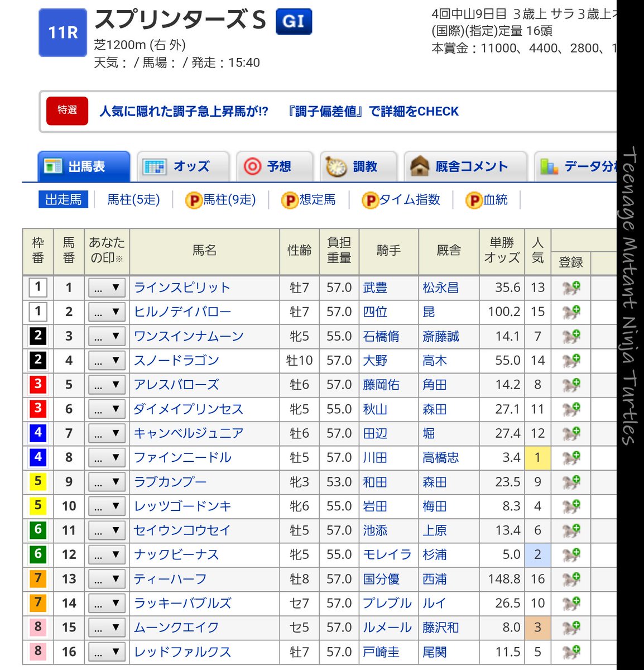Open mark dropdown for レッツゴードンキ
Viewport: 644px width, 670px height.
click(x=107, y=506)
